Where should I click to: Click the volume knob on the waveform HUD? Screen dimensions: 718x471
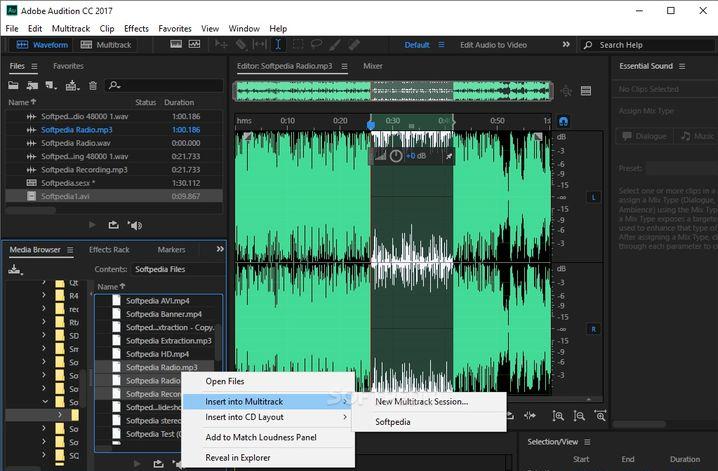pyautogui.click(x=396, y=156)
